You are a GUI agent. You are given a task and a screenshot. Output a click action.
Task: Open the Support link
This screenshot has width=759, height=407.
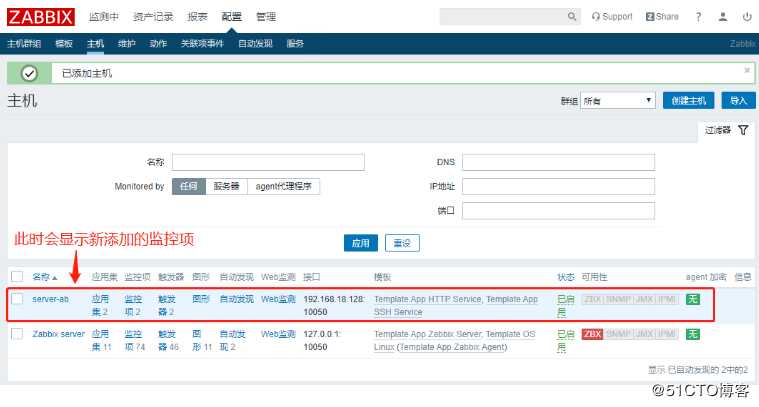point(612,16)
